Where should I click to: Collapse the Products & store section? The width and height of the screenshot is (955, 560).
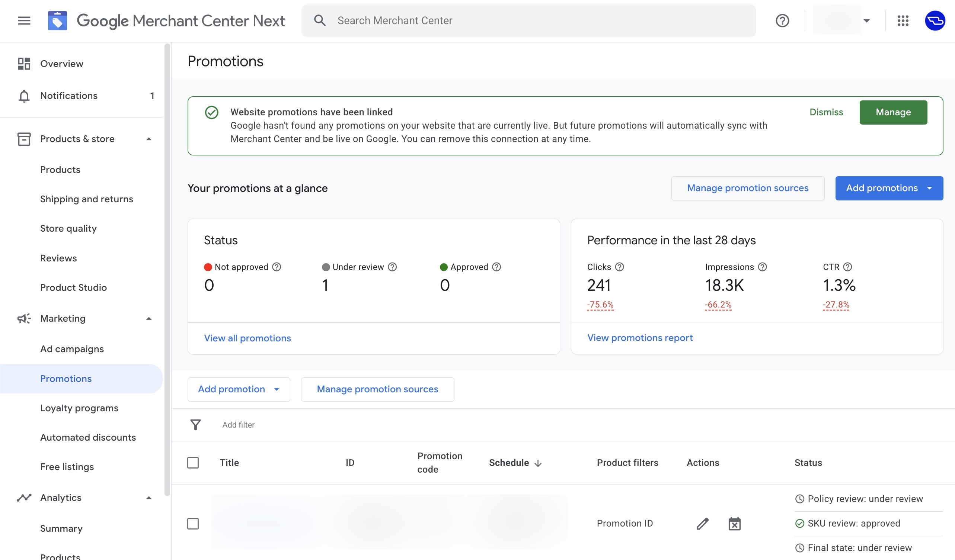tap(148, 139)
